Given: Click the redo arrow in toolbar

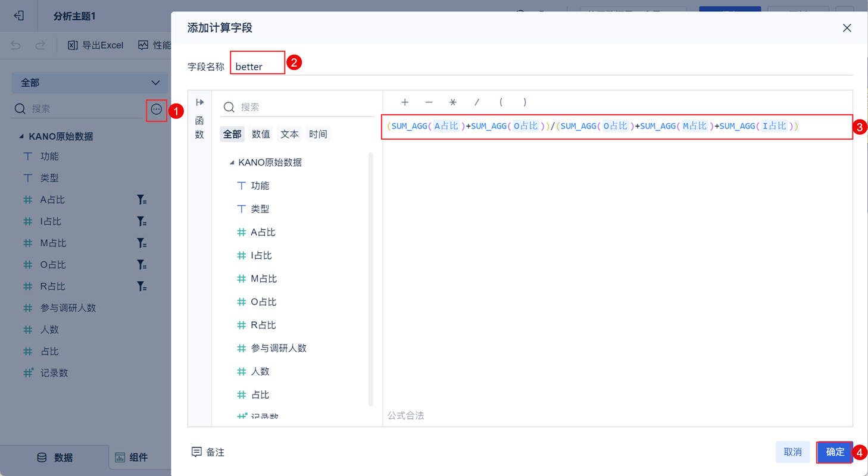Looking at the screenshot, I should tap(40, 45).
